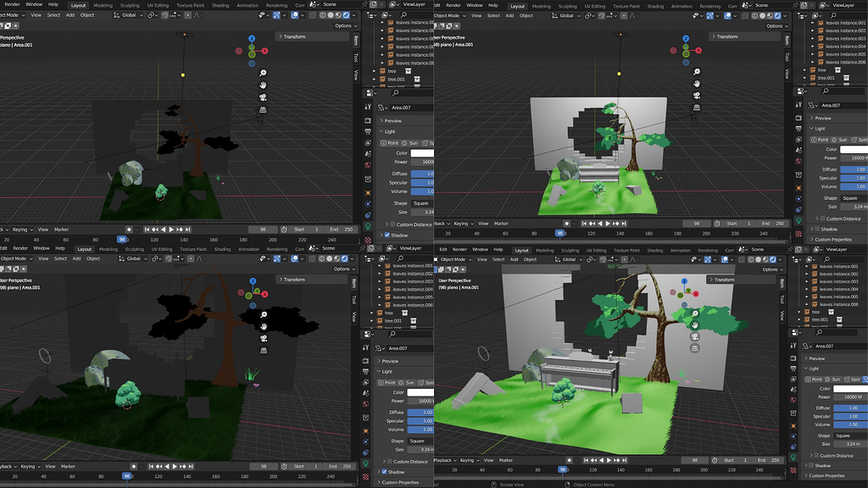Enable Custom Distance checkbox in bottom-right window

tap(816, 455)
